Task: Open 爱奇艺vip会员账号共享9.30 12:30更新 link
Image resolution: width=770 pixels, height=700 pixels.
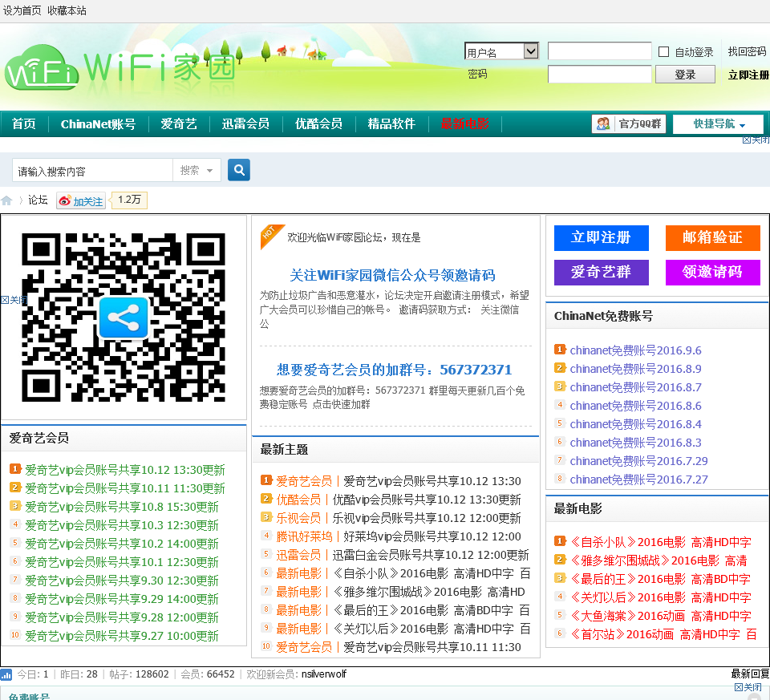Action: [121, 581]
